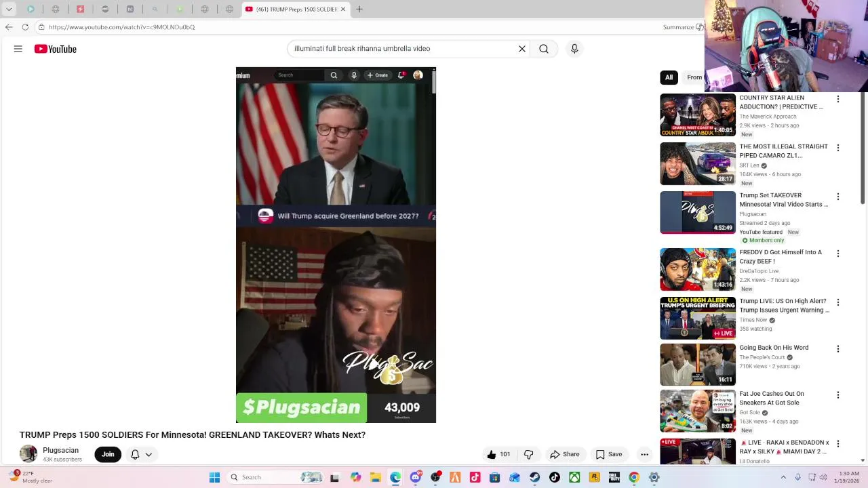868x488 pixels.
Task: Save the video to a playlist
Action: pos(609,454)
